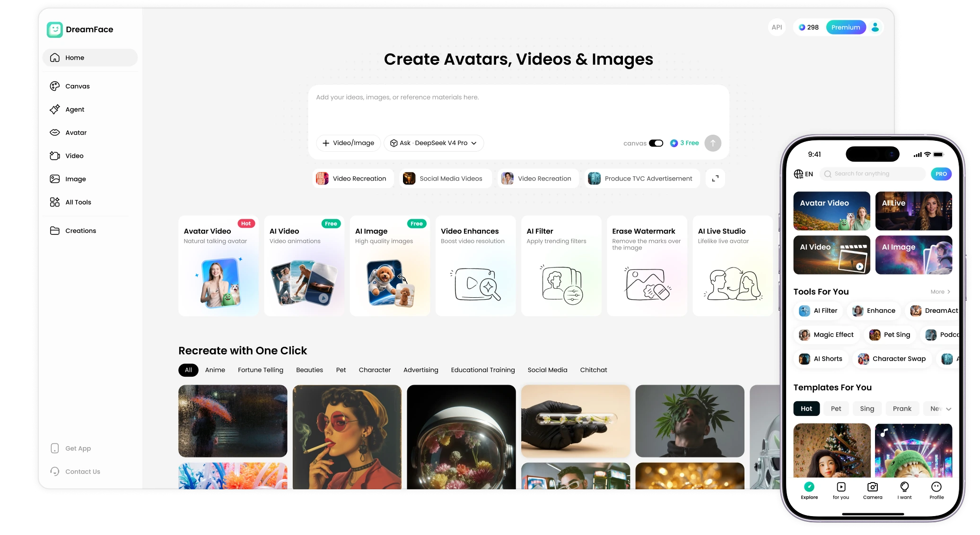This screenshot has height=535, width=980.
Task: Open Avatar lips icon in sidebar
Action: [x=55, y=132]
